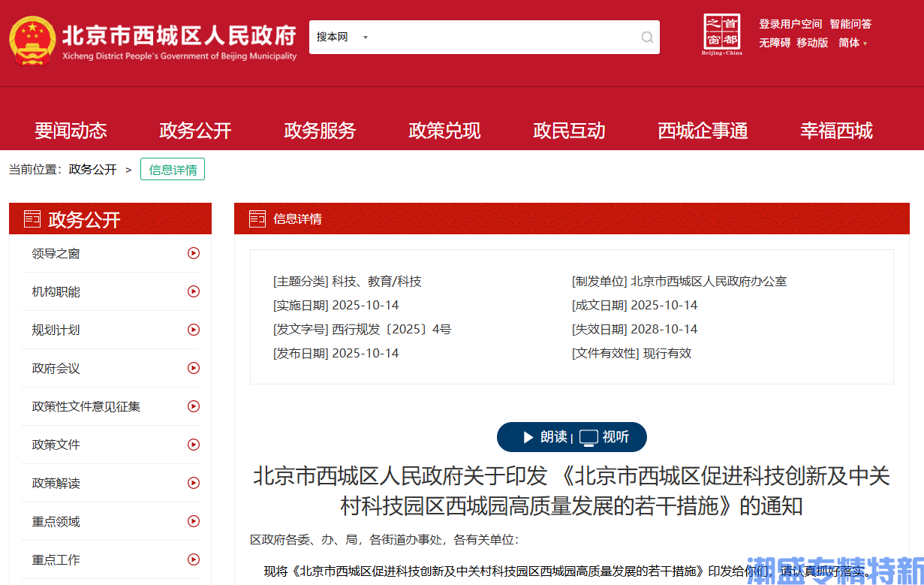Screen dimensions: 924x585
Task: Click the document icon on the 政务公开 panel header
Action: coord(31,219)
